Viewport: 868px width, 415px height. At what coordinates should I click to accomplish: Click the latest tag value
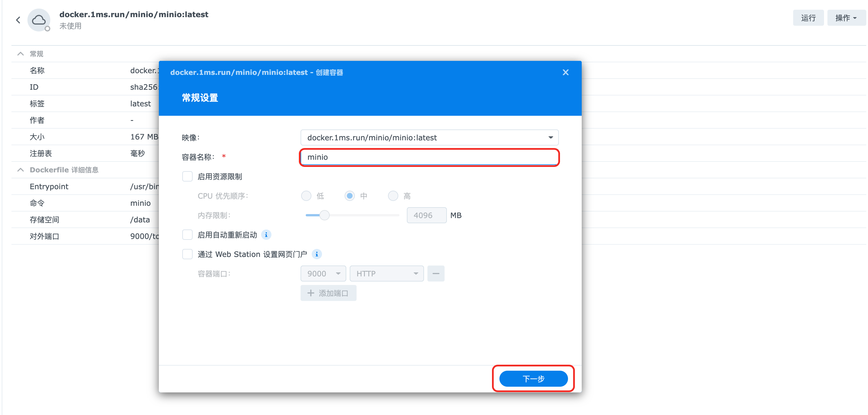coord(141,103)
